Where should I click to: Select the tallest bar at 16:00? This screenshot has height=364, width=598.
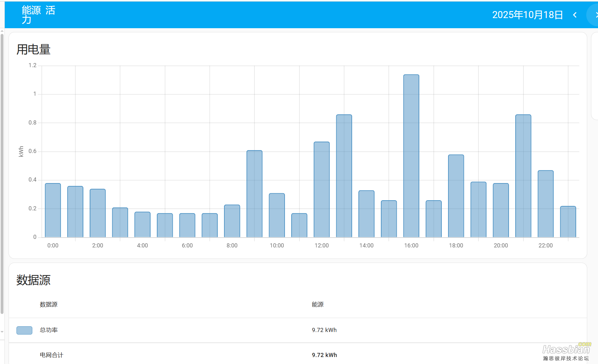click(411, 156)
